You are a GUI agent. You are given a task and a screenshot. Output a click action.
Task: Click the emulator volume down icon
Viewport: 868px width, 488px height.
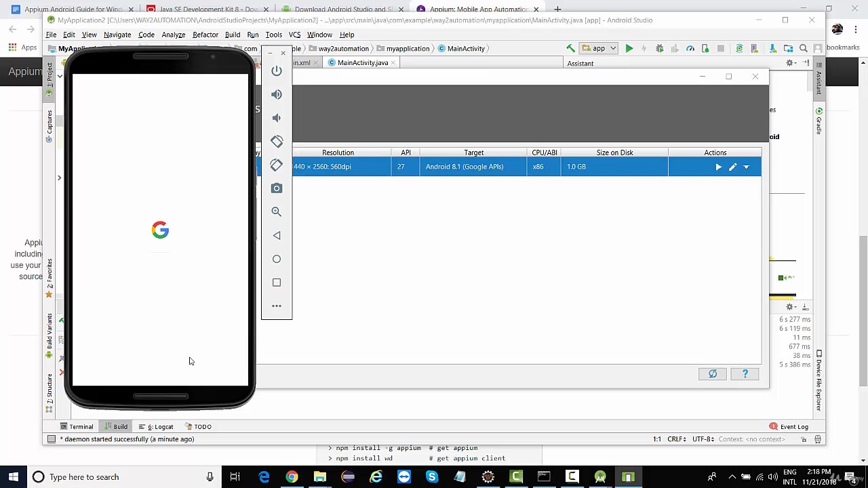(277, 118)
